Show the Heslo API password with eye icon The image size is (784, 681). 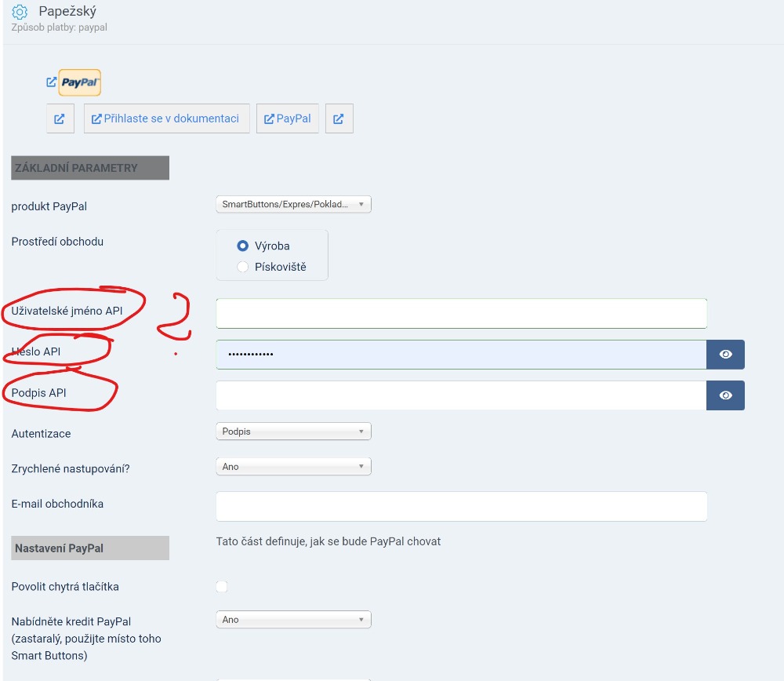725,355
